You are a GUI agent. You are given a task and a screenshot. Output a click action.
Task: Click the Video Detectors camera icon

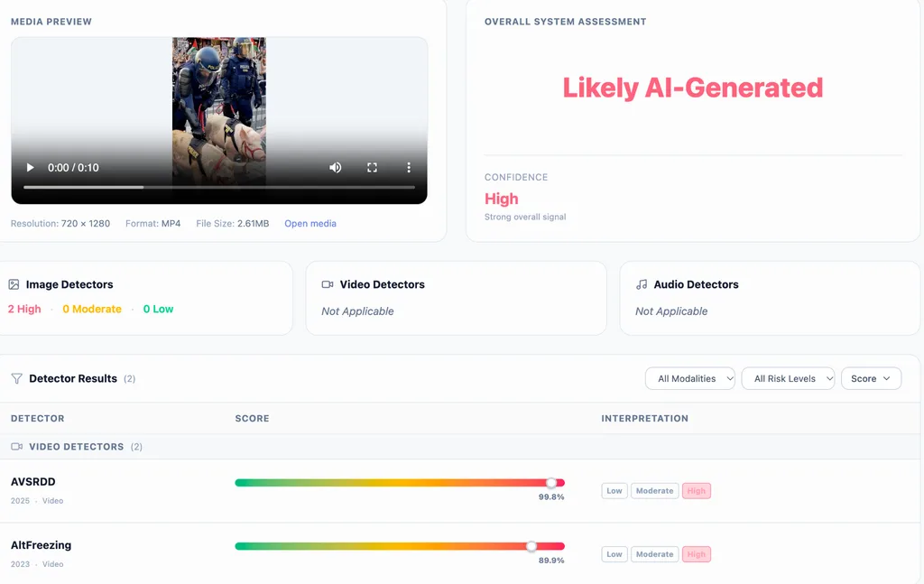tap(328, 284)
